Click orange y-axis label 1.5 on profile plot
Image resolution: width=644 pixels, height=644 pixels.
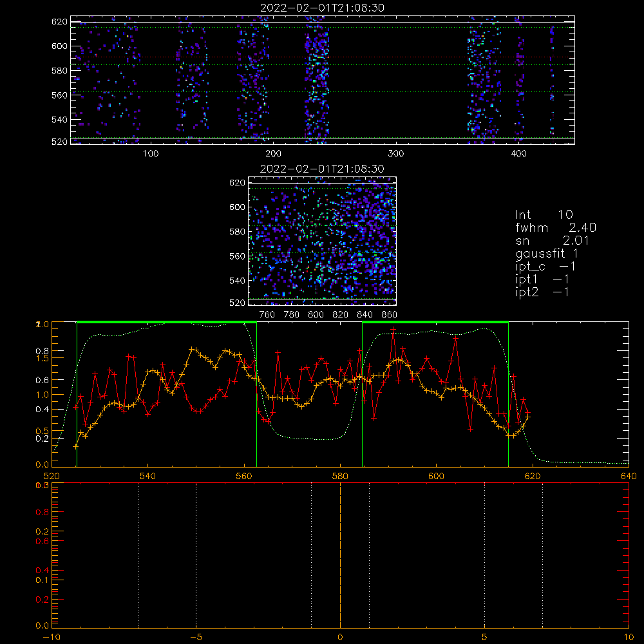43,358
